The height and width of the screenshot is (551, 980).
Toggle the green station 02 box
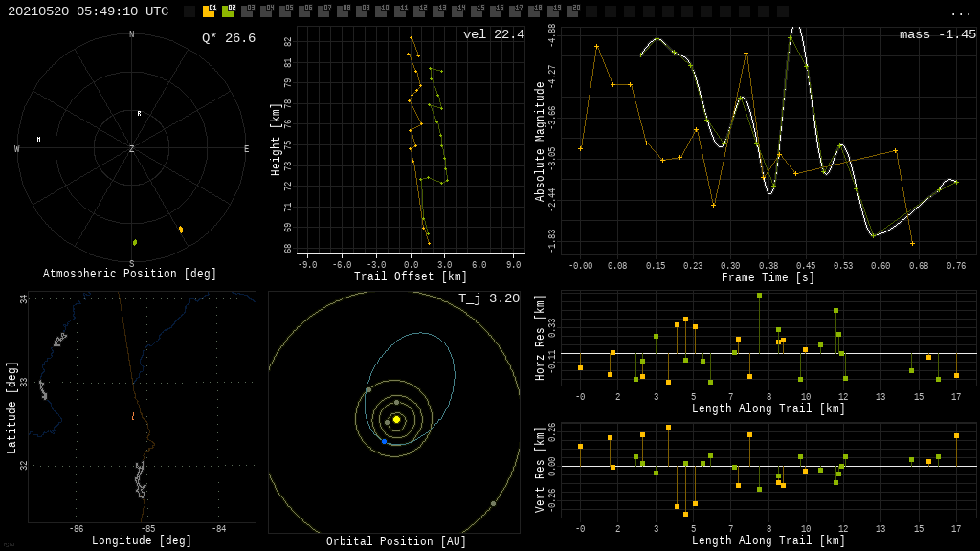click(x=228, y=11)
